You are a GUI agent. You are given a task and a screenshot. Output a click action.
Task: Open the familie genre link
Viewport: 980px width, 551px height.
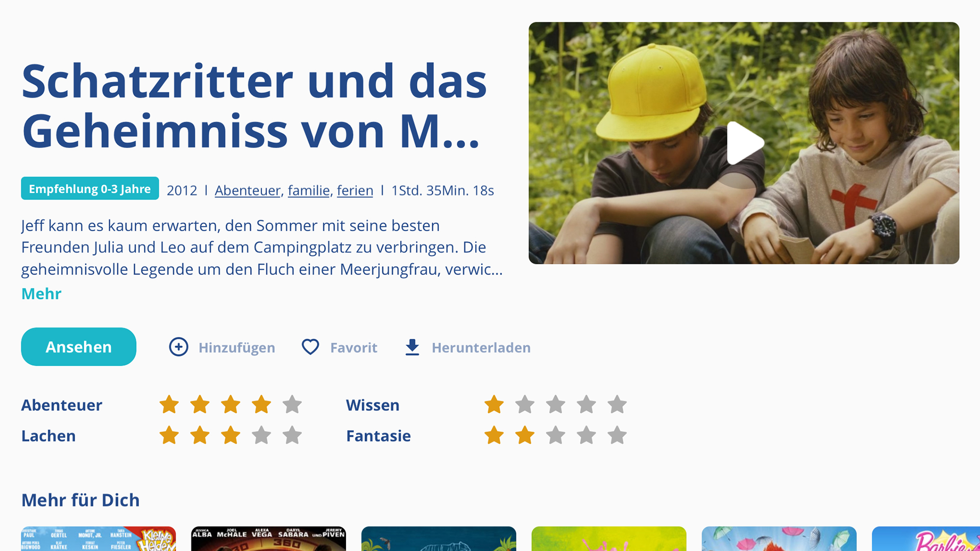point(308,190)
